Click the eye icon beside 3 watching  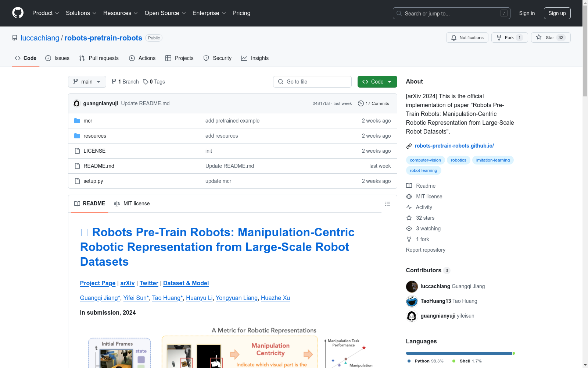[x=409, y=229]
